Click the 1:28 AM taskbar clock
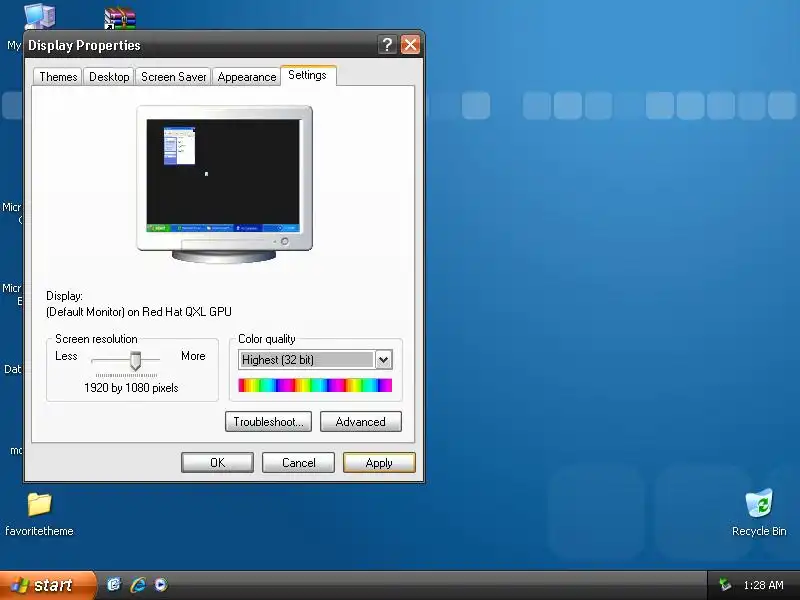Image resolution: width=800 pixels, height=600 pixels. [x=763, y=585]
